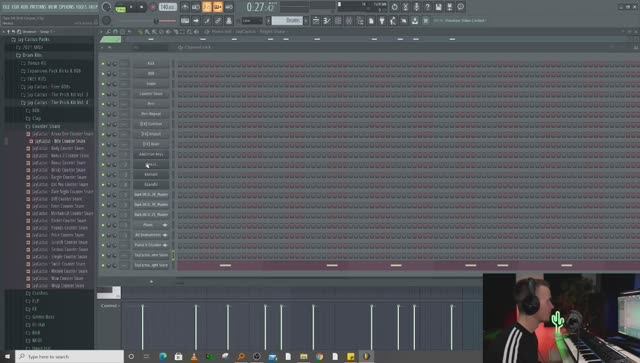640x363 pixels.
Task: Click the Kick channel volume knob
Action: (115, 63)
